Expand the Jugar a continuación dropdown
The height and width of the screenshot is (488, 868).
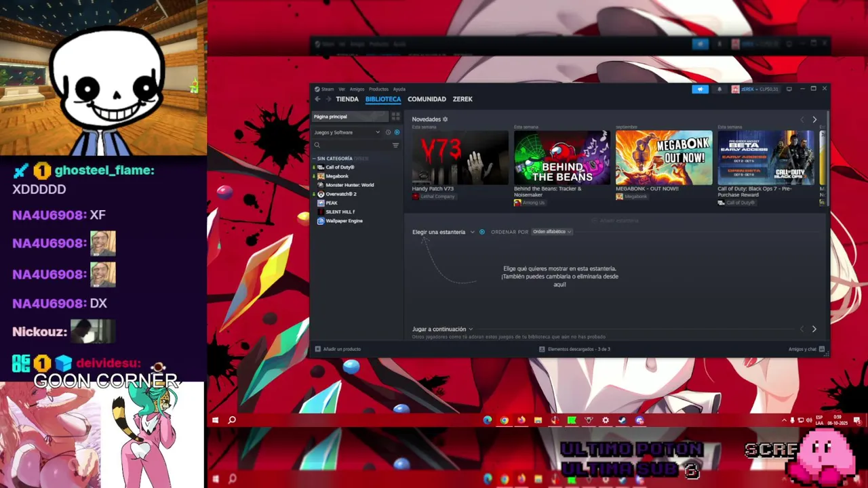[x=442, y=329]
